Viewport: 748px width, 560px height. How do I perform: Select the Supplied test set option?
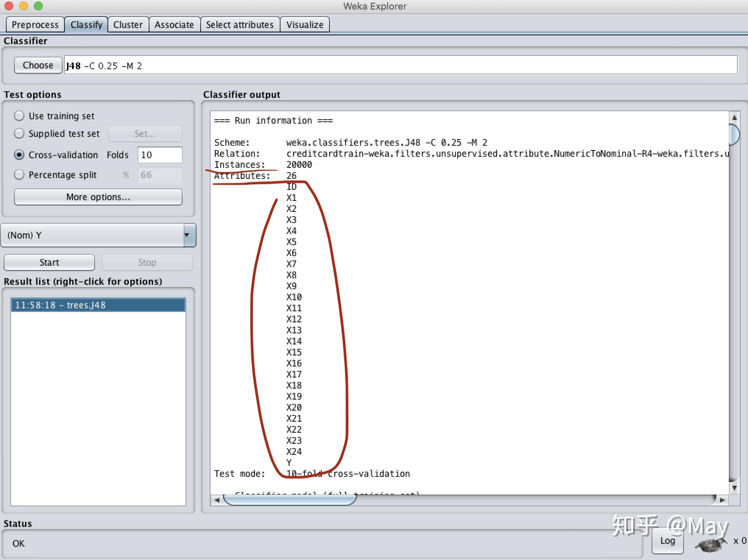[19, 134]
